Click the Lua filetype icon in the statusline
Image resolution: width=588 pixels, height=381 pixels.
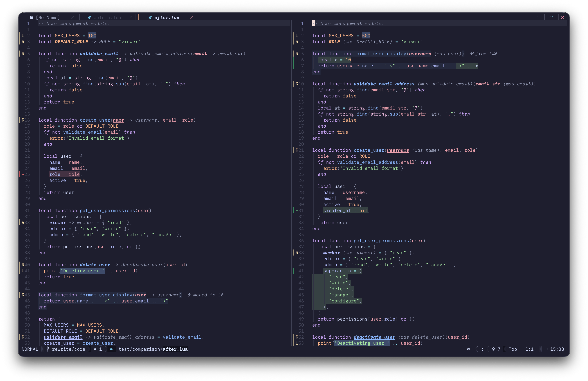[112, 349]
